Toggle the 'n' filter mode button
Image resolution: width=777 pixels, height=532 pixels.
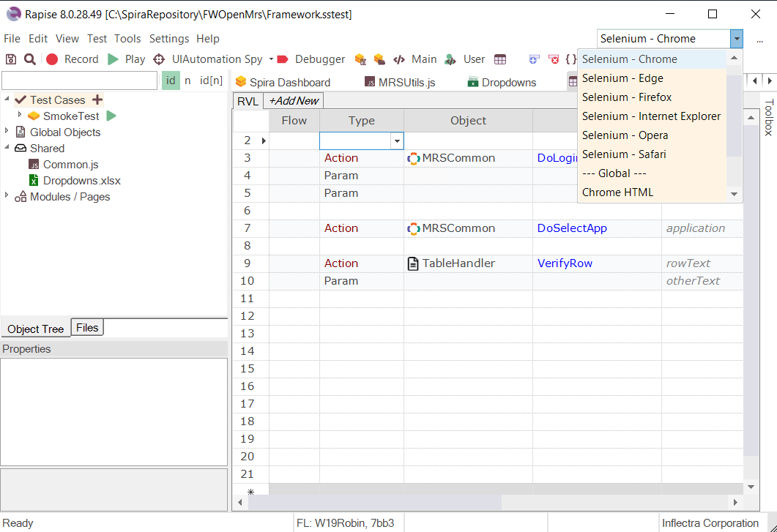187,80
